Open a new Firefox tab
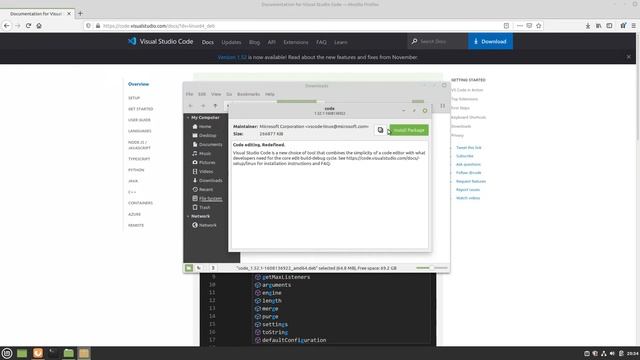Screen dimensions: 640x360 (80, 13)
